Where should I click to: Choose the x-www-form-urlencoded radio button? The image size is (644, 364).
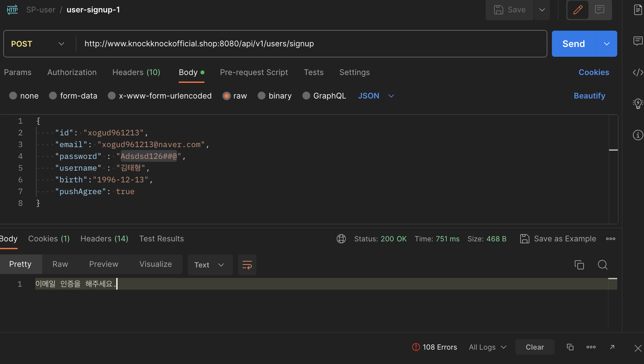pyautogui.click(x=112, y=96)
